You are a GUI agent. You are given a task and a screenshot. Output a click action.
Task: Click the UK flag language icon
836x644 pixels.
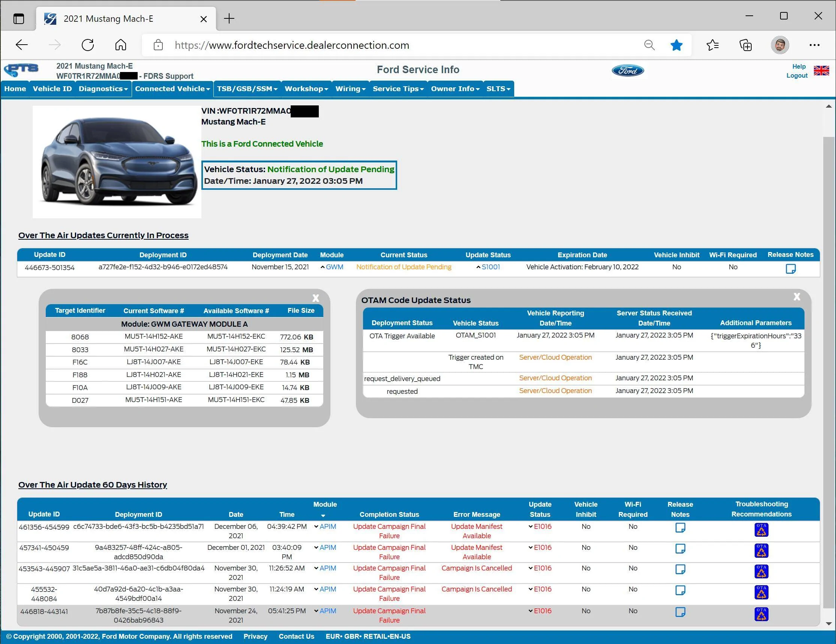click(x=821, y=71)
